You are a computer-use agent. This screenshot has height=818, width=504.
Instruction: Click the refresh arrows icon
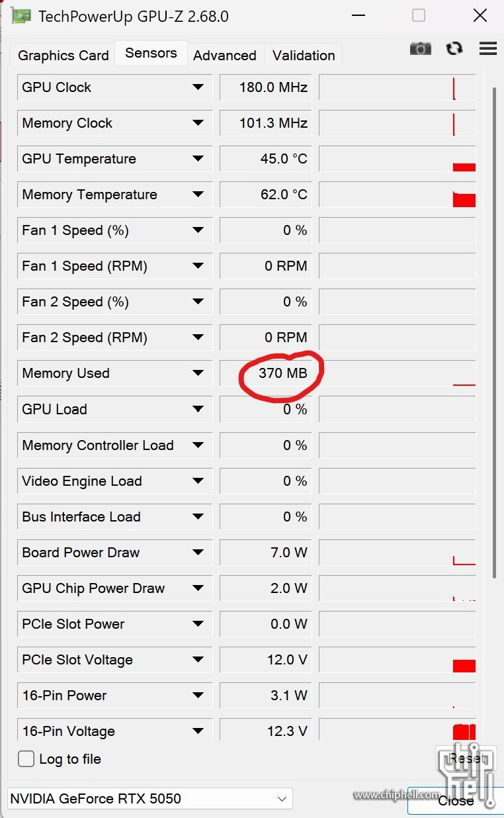tap(454, 48)
